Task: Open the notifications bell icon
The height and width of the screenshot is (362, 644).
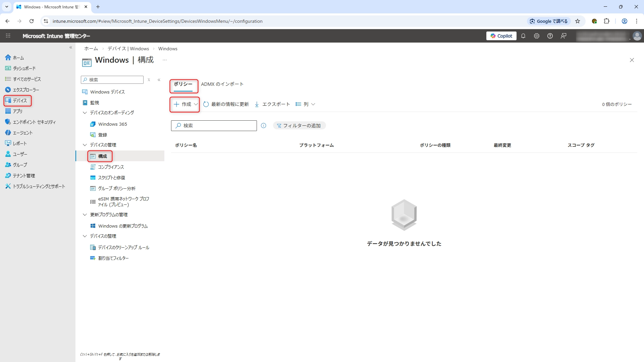Action: 523,36
